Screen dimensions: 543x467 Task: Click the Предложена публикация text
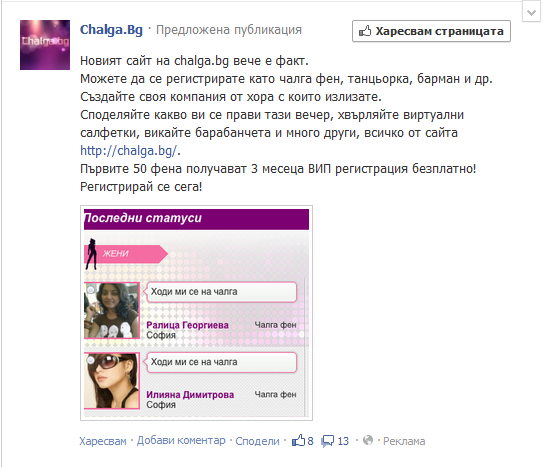[x=229, y=30]
